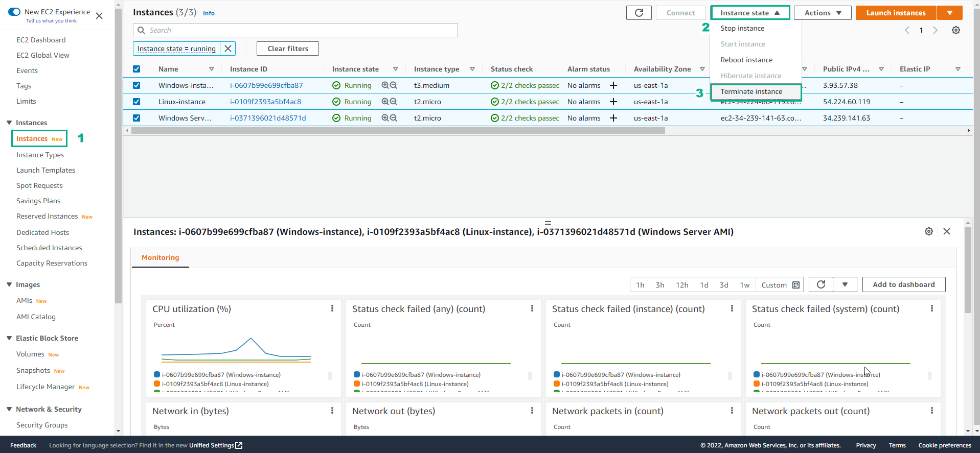Screen dimensions: 980x453
Task: Zoom out on Windows-instance running state
Action: click(x=394, y=85)
